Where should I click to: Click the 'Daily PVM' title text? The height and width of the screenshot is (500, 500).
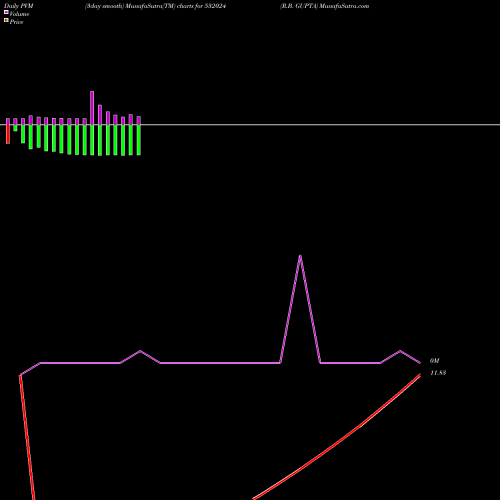[19, 6]
